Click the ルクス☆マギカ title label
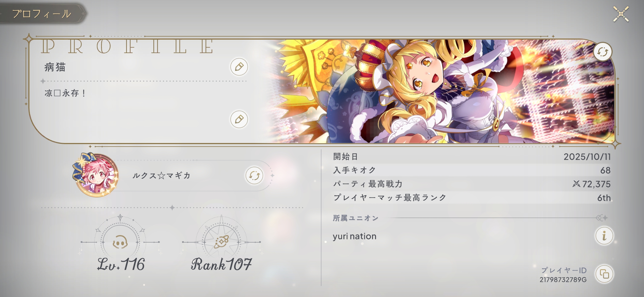This screenshot has width=644, height=297. click(x=162, y=175)
